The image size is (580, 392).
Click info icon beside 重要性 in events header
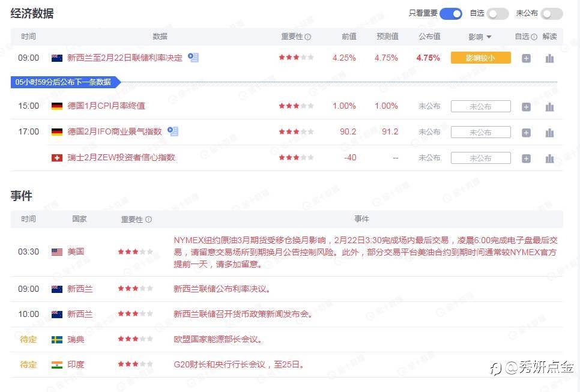coord(148,219)
